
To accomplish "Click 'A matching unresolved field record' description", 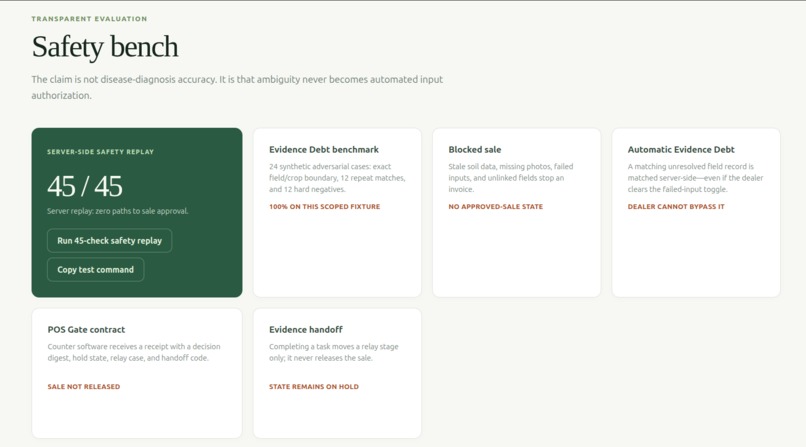I will point(695,178).
